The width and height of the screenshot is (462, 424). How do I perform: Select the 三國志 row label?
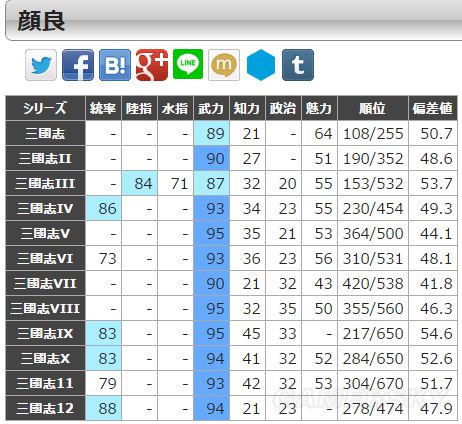tap(46, 133)
